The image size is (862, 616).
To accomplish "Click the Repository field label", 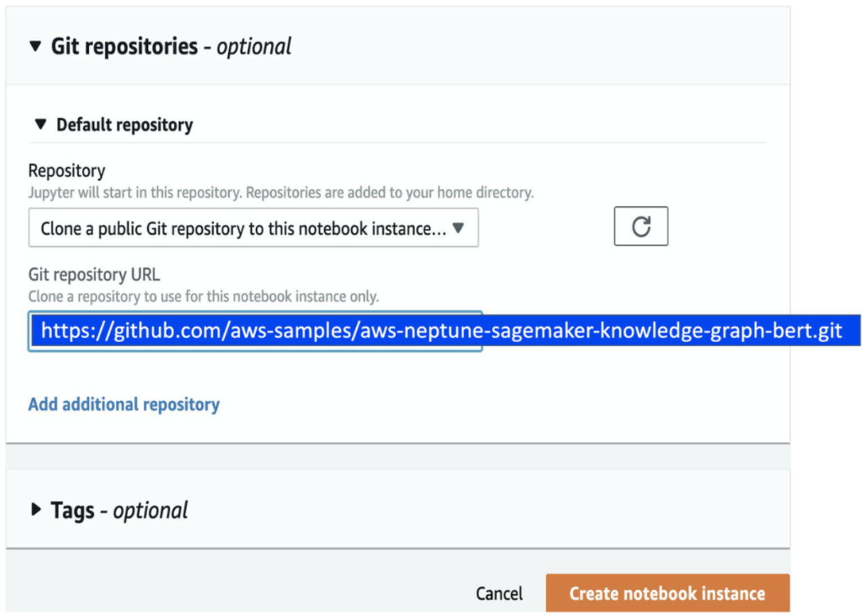I will (x=67, y=170).
